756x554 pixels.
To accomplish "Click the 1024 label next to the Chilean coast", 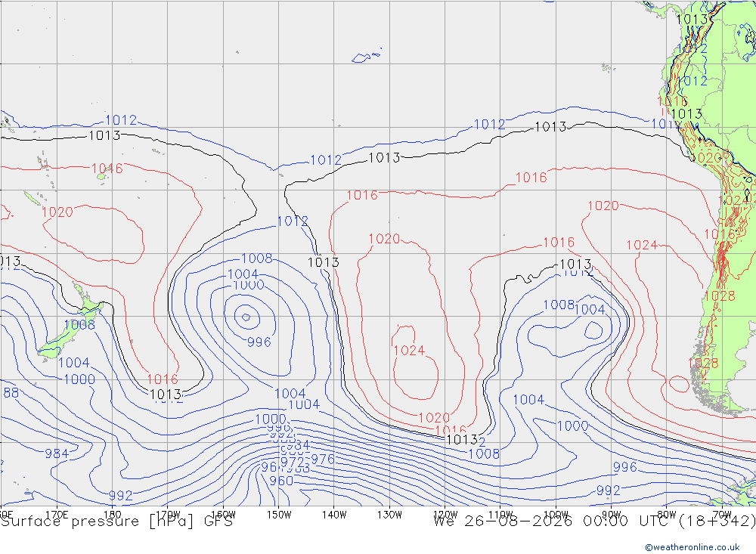I will click(x=642, y=245).
